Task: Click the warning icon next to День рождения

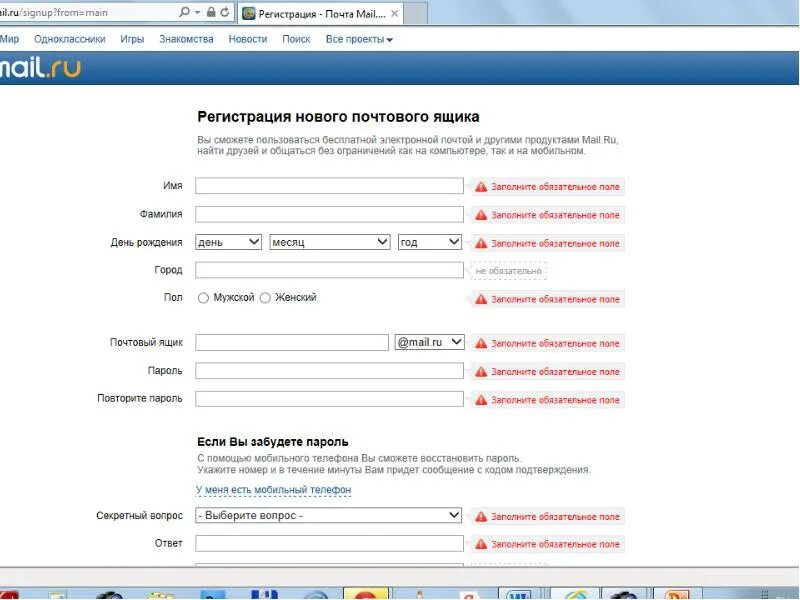Action: point(481,243)
